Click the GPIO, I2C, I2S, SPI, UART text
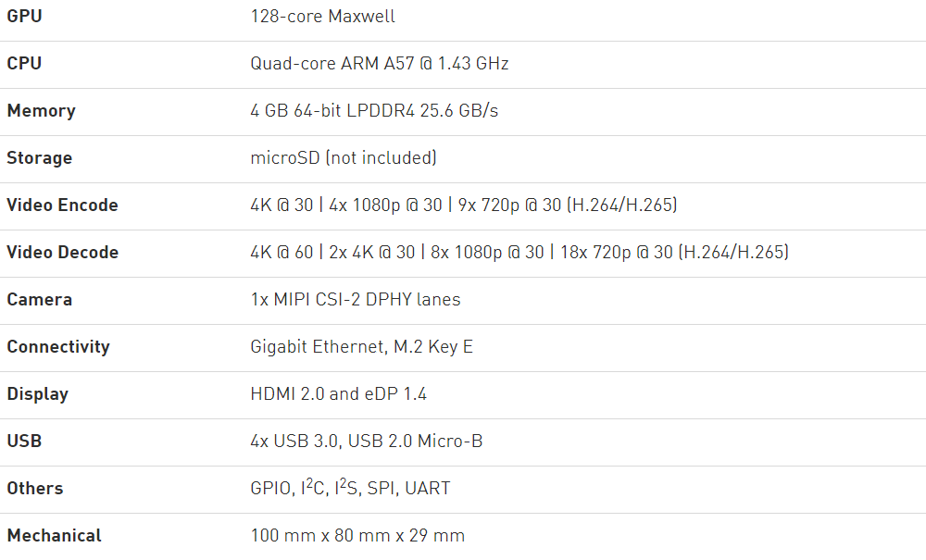This screenshot has height=560, width=926. (350, 488)
